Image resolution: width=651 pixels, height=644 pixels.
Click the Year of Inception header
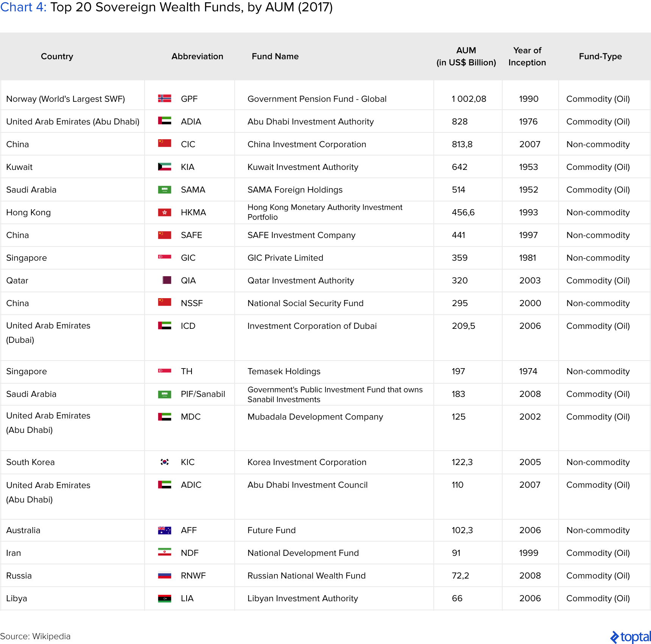click(x=527, y=56)
